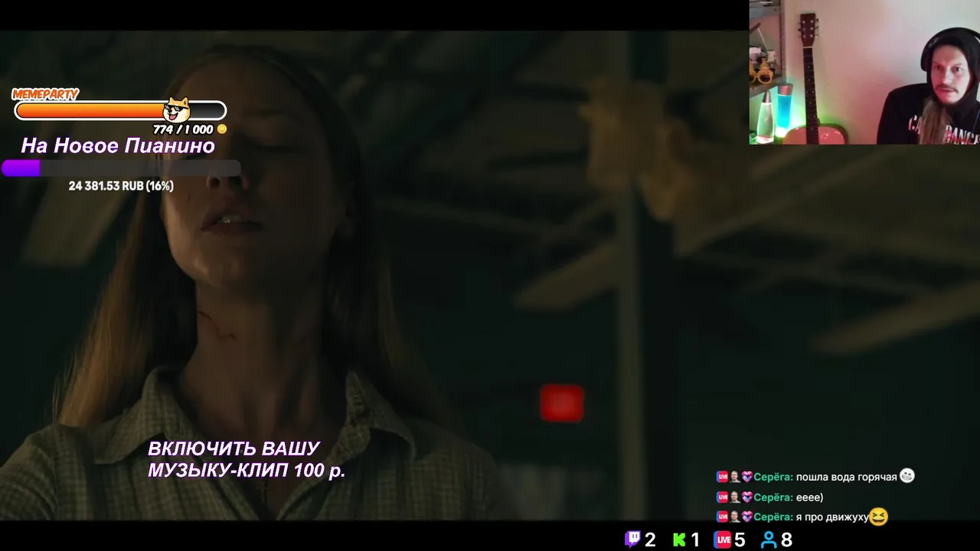Click LIVE badge on 'eeee)' message

722,497
